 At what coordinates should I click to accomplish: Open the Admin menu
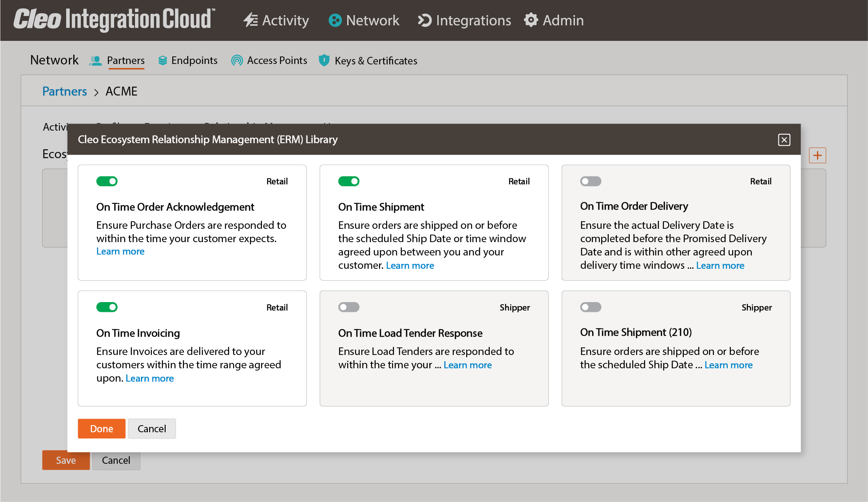tap(554, 20)
